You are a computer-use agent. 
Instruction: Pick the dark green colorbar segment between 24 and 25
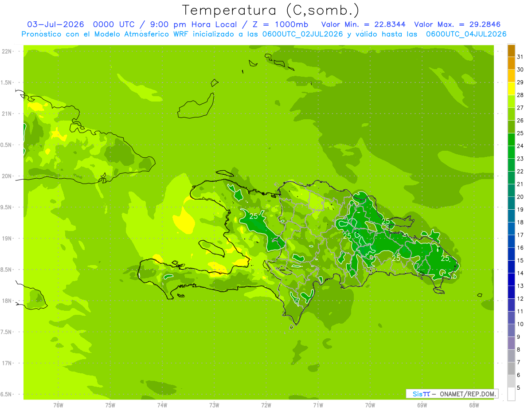[511, 139]
